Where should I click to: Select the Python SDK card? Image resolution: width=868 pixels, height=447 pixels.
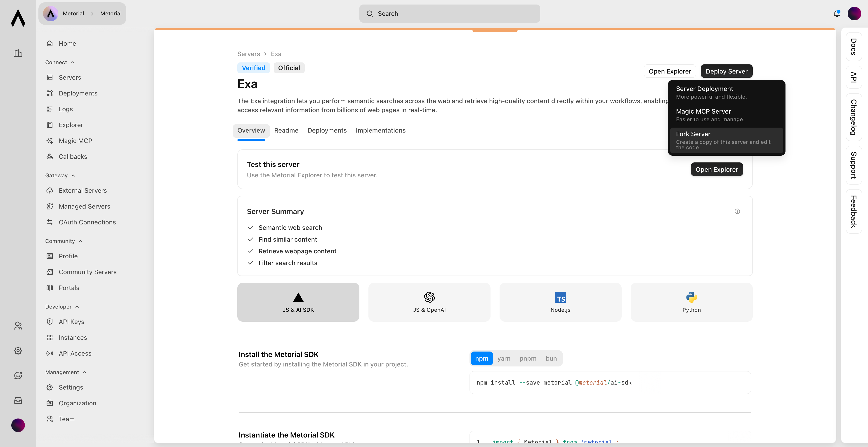point(691,302)
